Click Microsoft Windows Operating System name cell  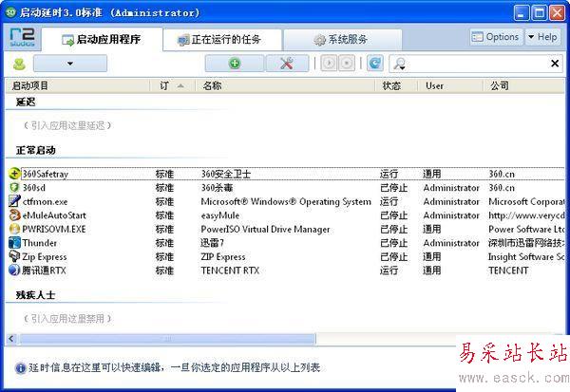click(286, 201)
